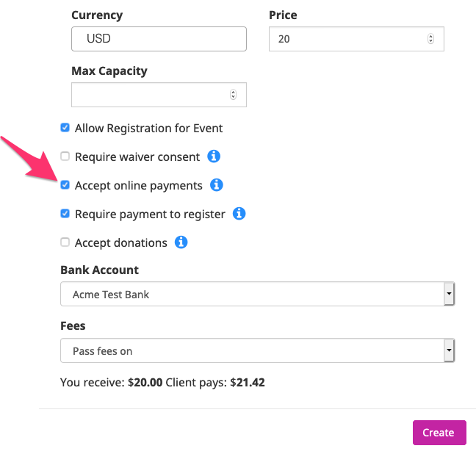Uncheck Require payment to register
476x454 pixels.
pos(65,214)
